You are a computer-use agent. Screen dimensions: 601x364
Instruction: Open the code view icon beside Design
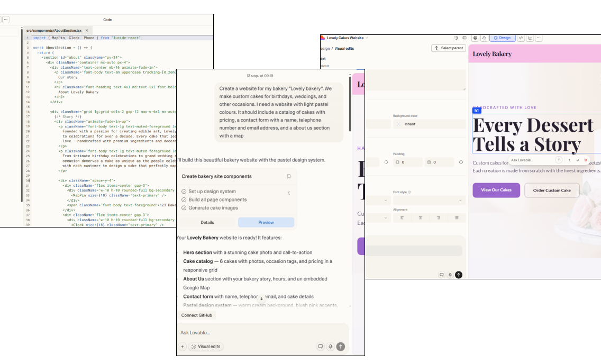pos(521,38)
